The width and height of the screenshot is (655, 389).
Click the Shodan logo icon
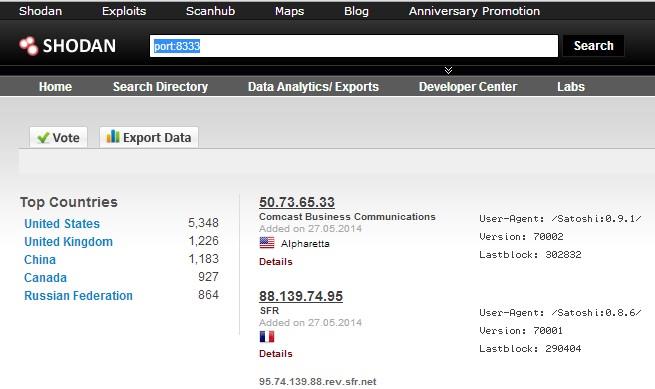(29, 46)
